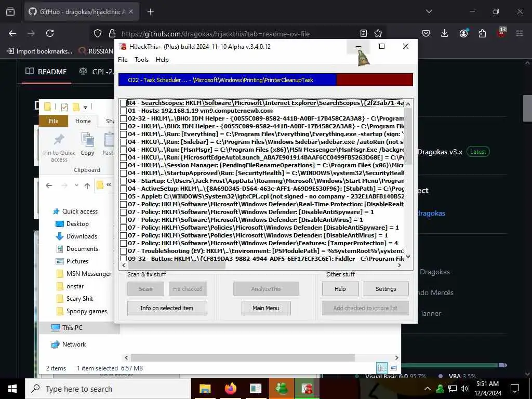Open Explorer quick access toolbar dropdown

tap(86, 108)
